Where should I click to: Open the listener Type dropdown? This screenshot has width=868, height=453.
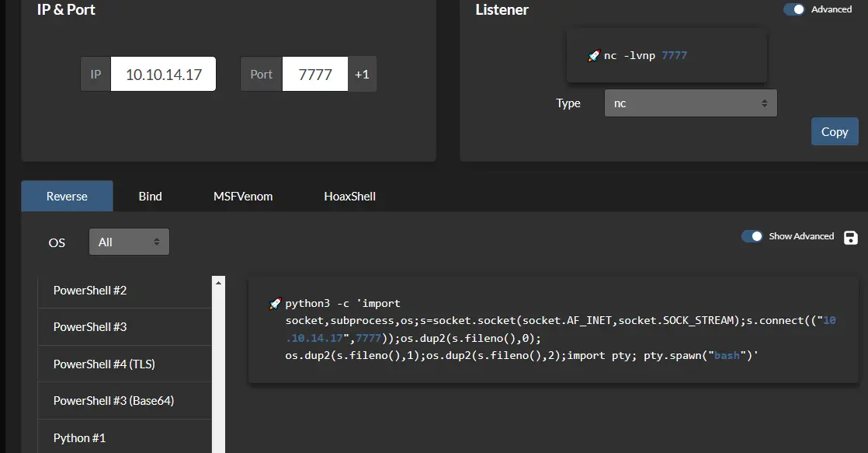(x=690, y=103)
